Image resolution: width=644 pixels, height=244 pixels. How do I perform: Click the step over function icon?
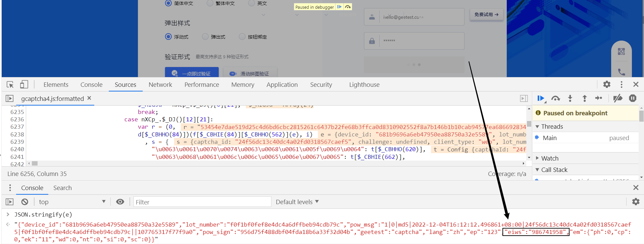[555, 98]
